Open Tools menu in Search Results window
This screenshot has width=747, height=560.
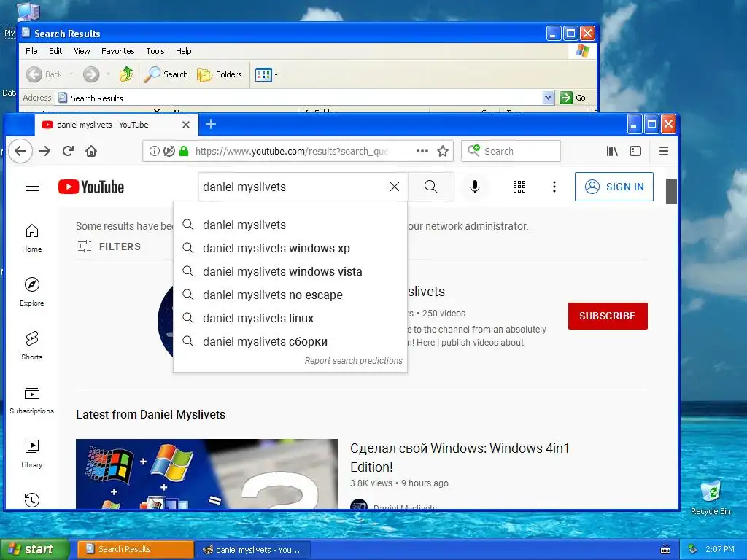[155, 51]
